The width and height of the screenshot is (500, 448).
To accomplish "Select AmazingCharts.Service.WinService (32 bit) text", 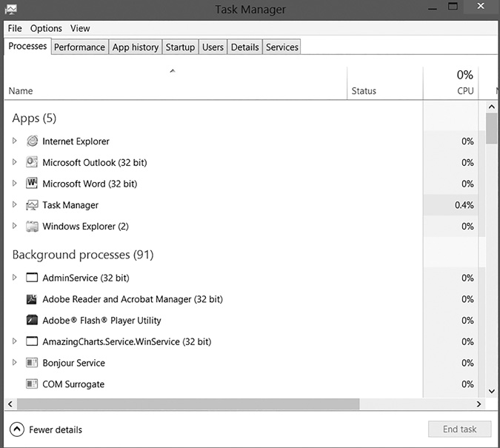I will tap(127, 342).
